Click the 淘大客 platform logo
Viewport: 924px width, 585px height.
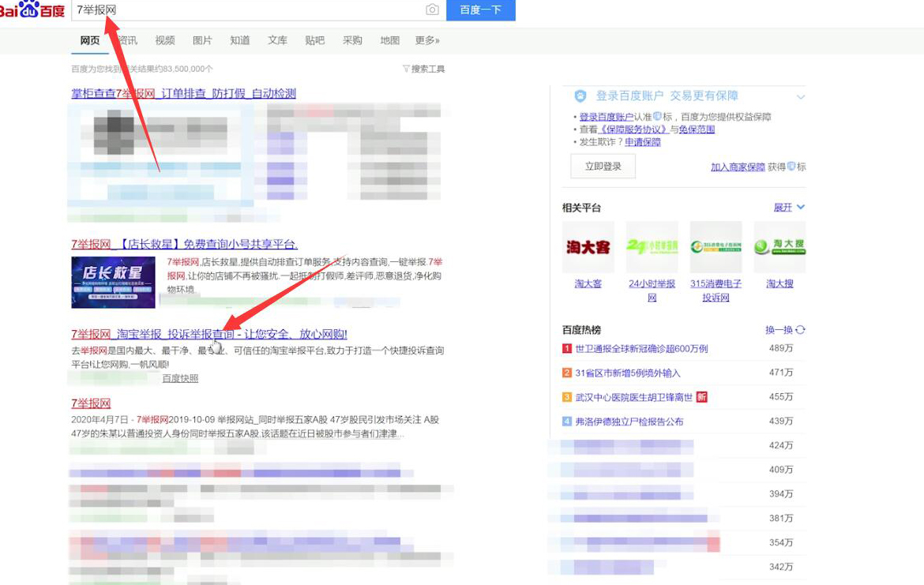point(588,247)
